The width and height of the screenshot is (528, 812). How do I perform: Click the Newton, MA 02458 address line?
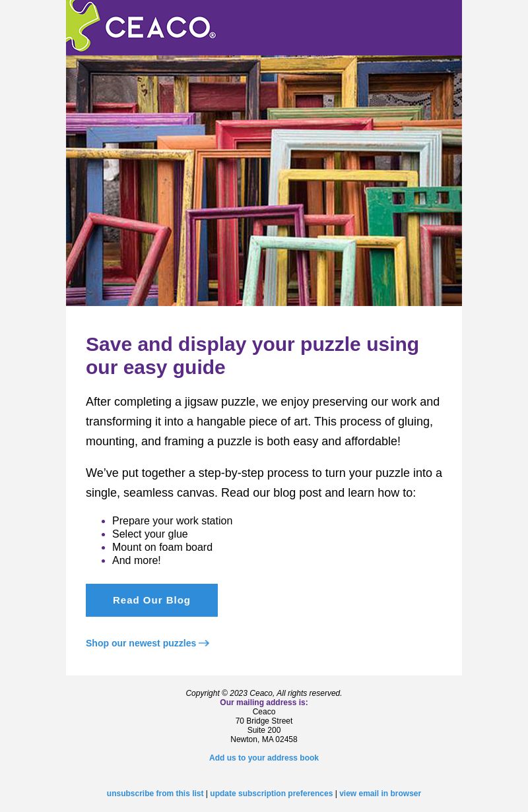click(264, 739)
